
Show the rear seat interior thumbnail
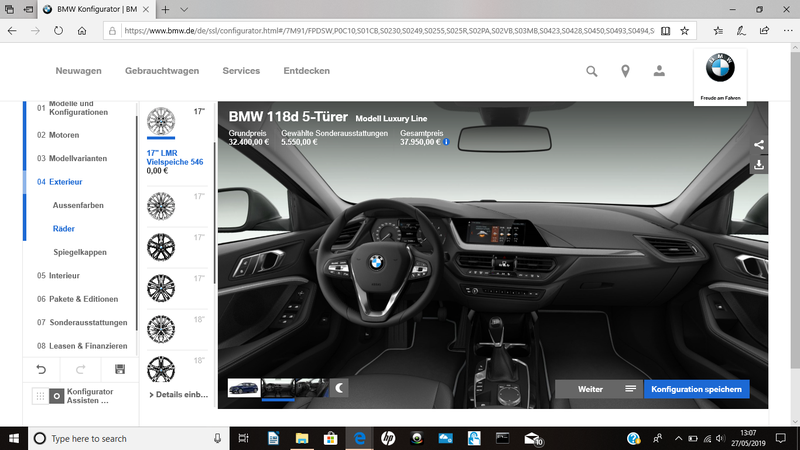pyautogui.click(x=311, y=388)
